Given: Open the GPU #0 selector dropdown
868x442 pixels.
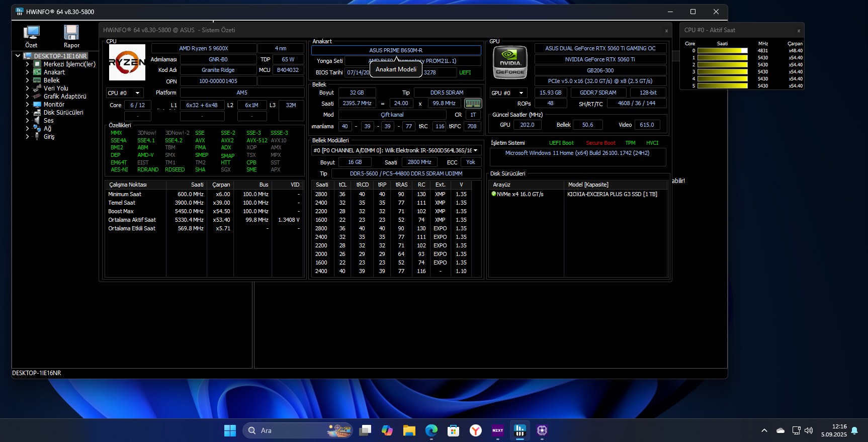Looking at the screenshot, I should click(508, 93).
